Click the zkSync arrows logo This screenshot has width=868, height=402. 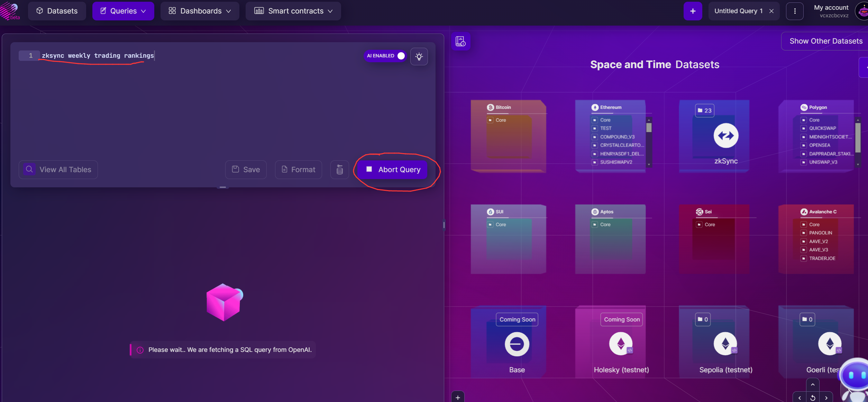tap(726, 136)
